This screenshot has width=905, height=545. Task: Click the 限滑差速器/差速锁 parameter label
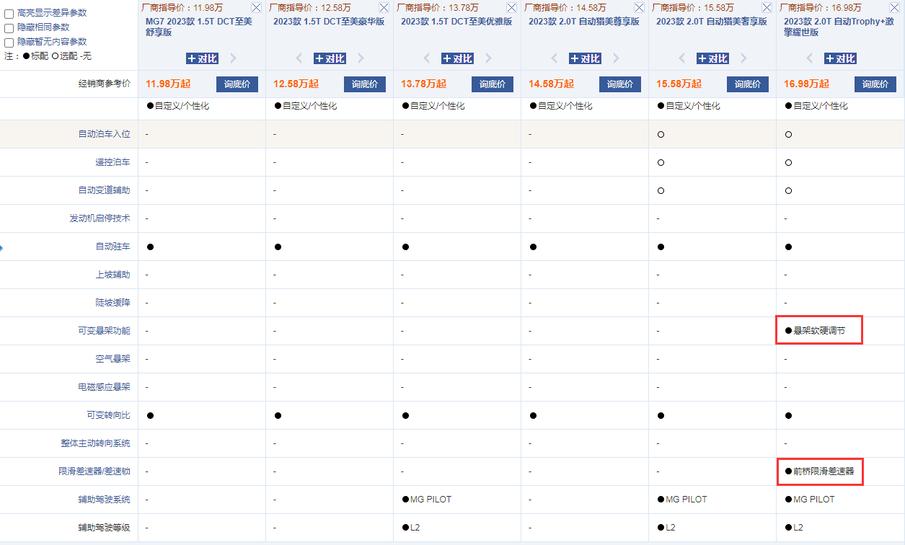(x=95, y=471)
